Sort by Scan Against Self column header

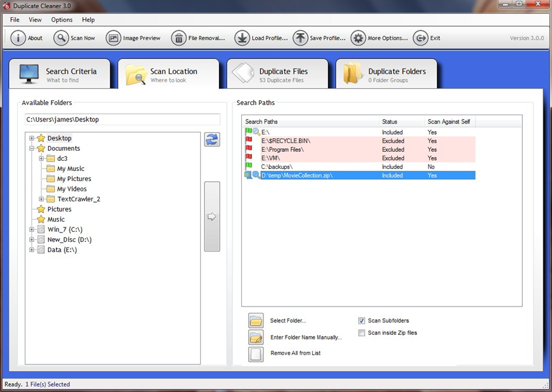pyautogui.click(x=450, y=122)
